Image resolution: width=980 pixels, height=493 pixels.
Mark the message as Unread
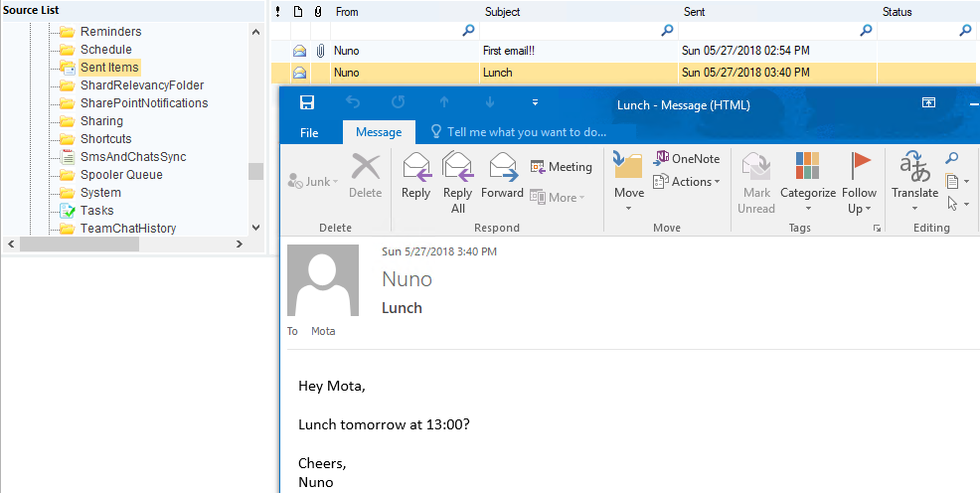756,183
